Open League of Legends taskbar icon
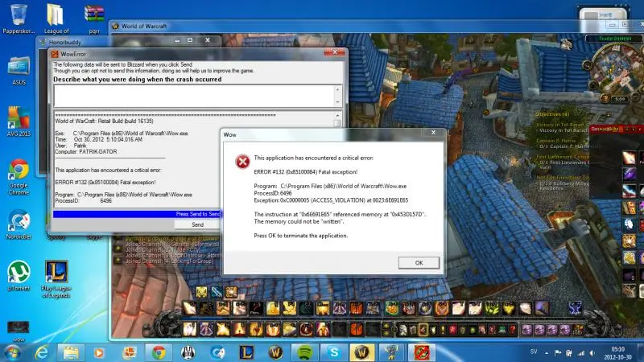The height and width of the screenshot is (362, 644). tap(246, 352)
